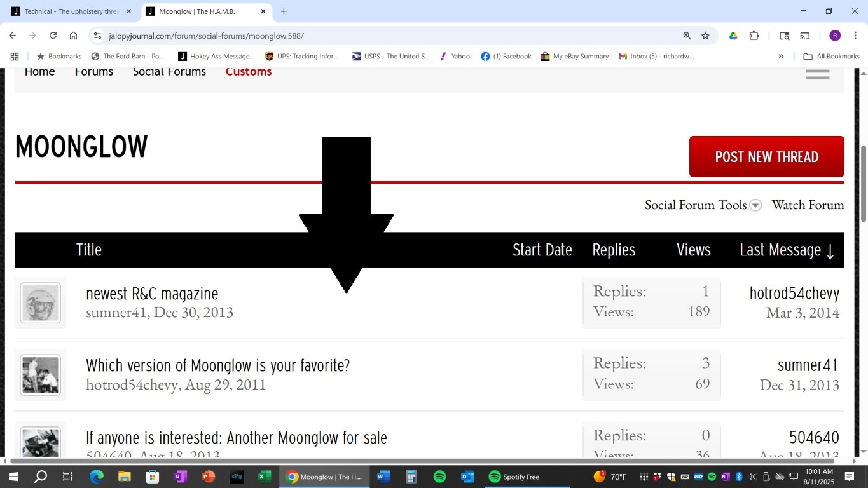
Task: Open the newest R&C magazine thread
Action: coord(152,294)
